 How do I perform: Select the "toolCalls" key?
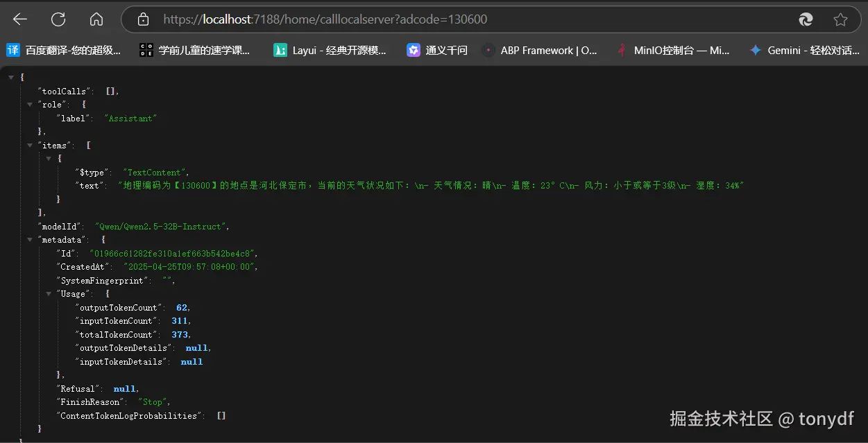click(64, 91)
